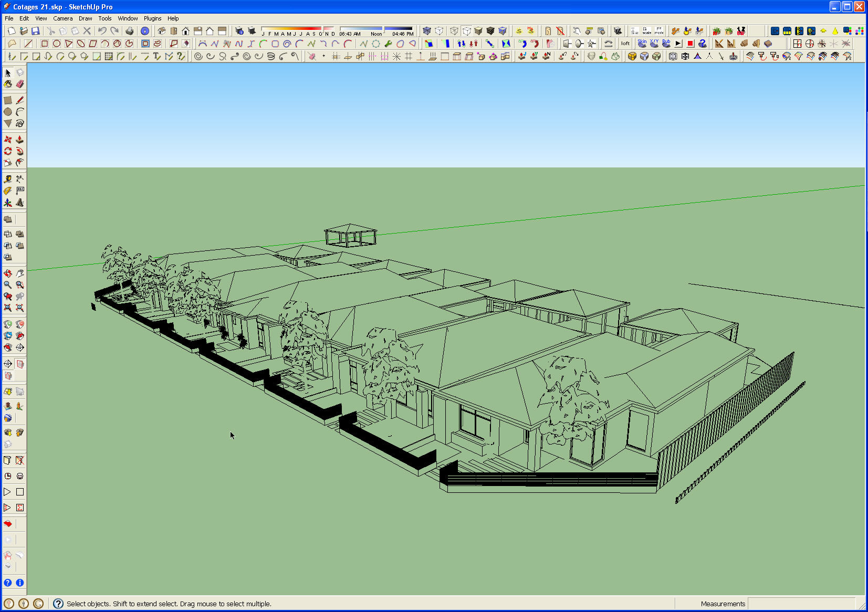This screenshot has height=612, width=868.
Task: Open the Tools menu
Action: click(105, 18)
